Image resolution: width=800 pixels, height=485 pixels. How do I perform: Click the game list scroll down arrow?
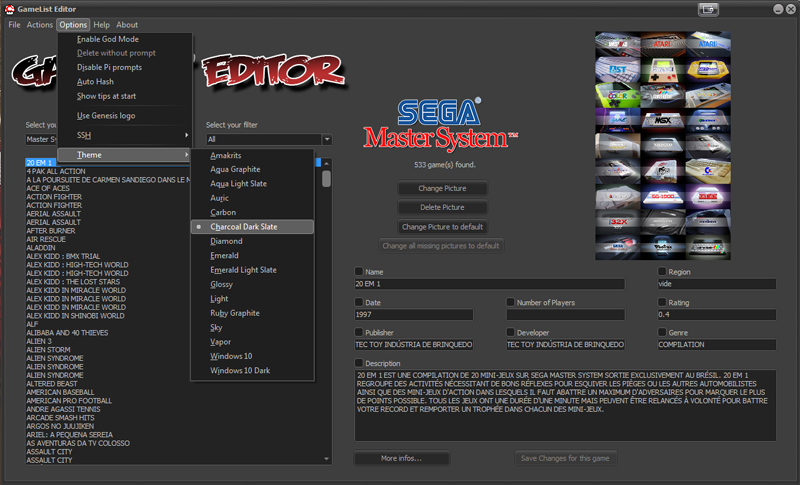pyautogui.click(x=327, y=459)
